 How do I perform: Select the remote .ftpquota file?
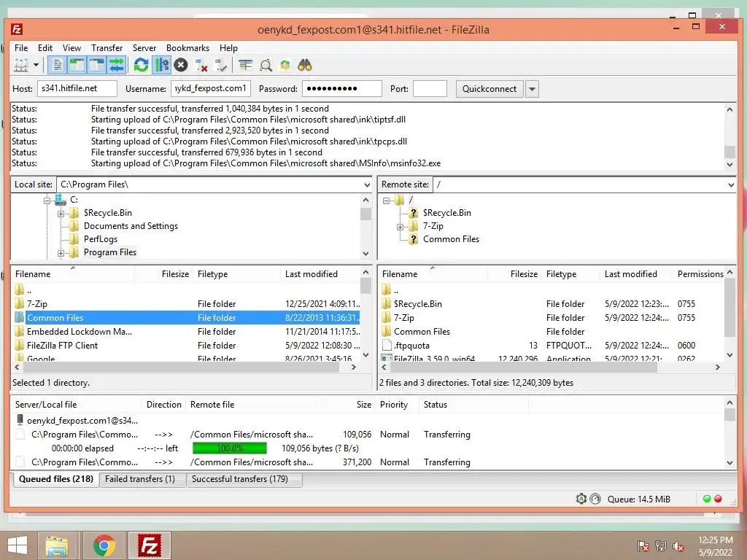click(553, 345)
